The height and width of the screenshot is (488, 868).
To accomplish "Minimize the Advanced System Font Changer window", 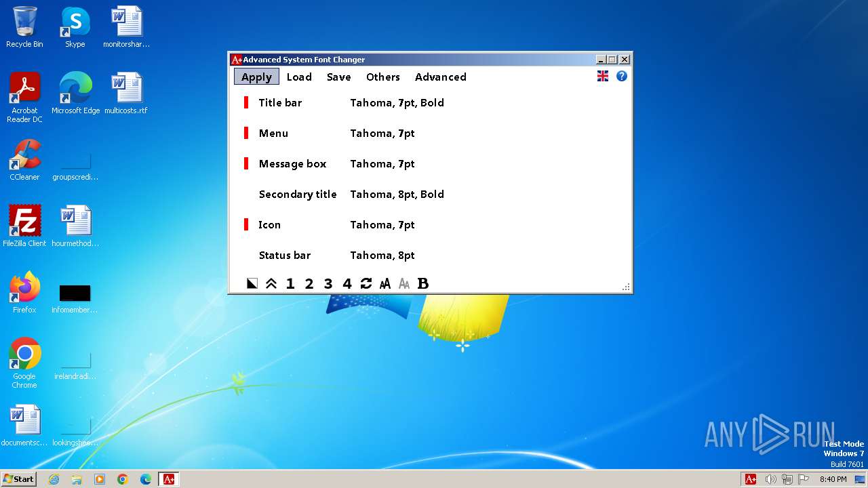I will [601, 60].
